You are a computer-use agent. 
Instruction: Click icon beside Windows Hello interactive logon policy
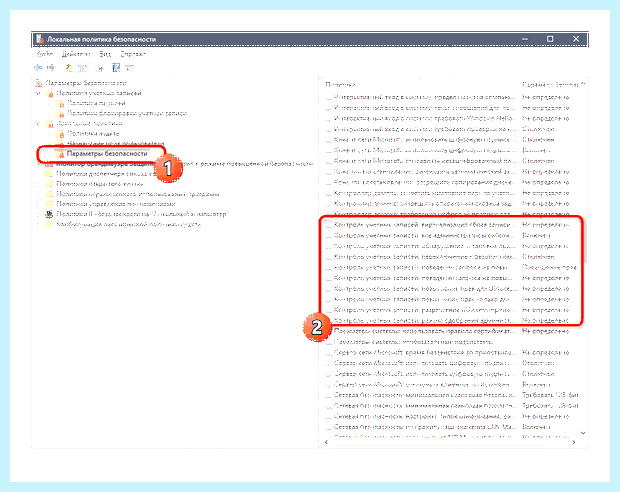click(328, 118)
